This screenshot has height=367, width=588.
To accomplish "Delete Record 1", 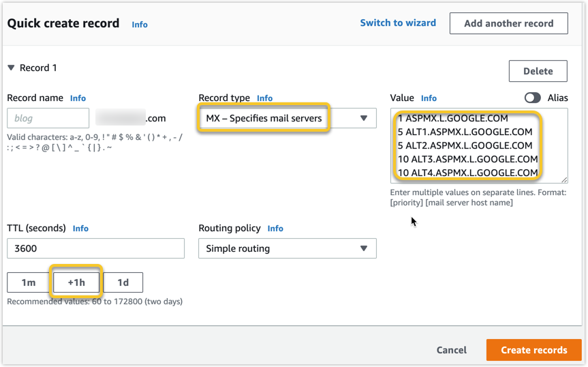I will [x=538, y=71].
